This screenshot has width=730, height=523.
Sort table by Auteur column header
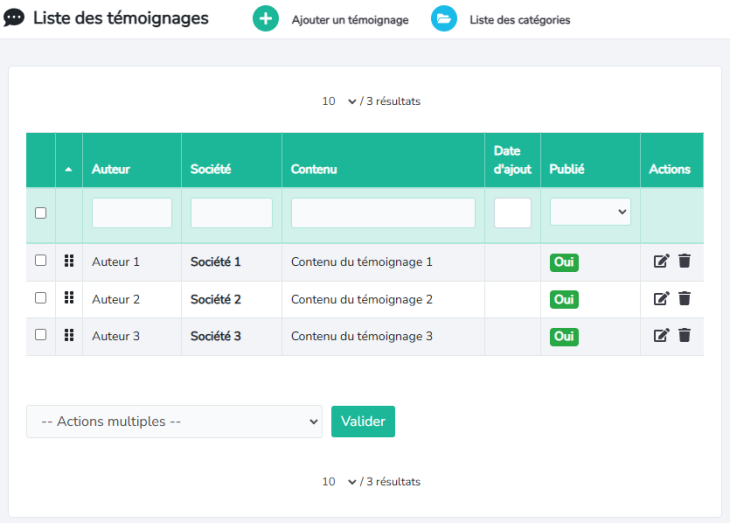click(111, 169)
